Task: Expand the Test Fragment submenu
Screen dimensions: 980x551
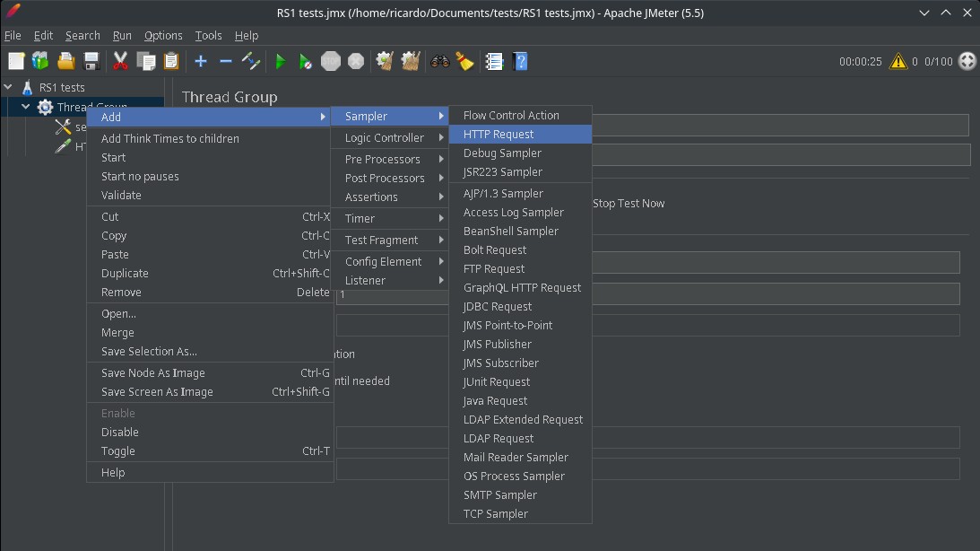Action: click(390, 240)
